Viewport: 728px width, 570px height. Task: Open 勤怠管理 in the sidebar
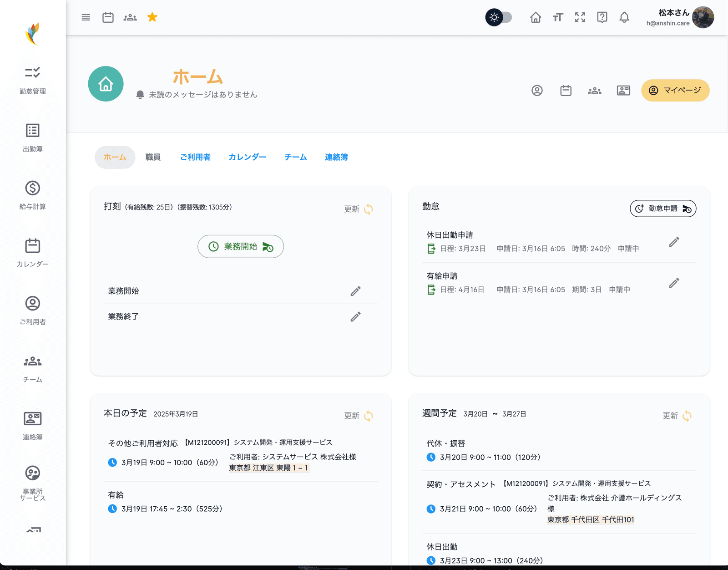[x=33, y=81]
